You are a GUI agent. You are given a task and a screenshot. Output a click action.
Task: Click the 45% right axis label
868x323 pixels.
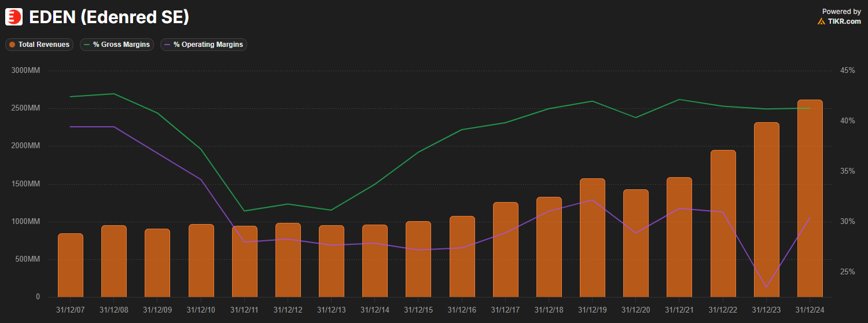(848, 70)
